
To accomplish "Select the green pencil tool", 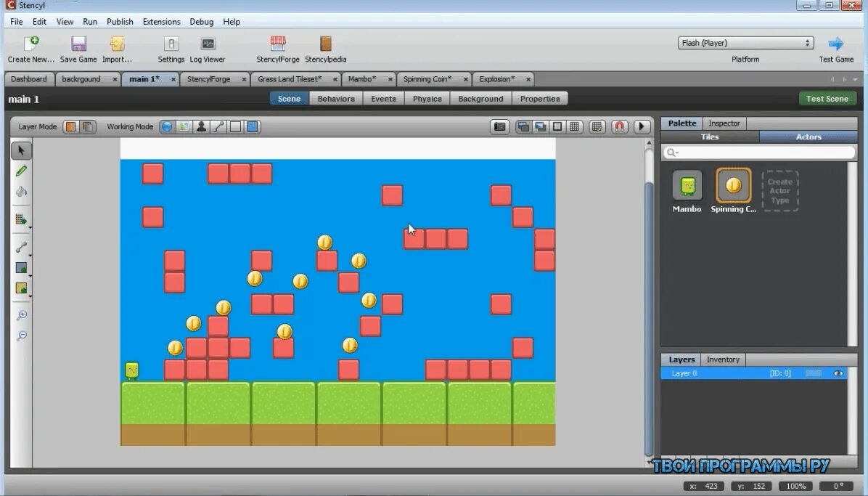I will click(x=21, y=171).
